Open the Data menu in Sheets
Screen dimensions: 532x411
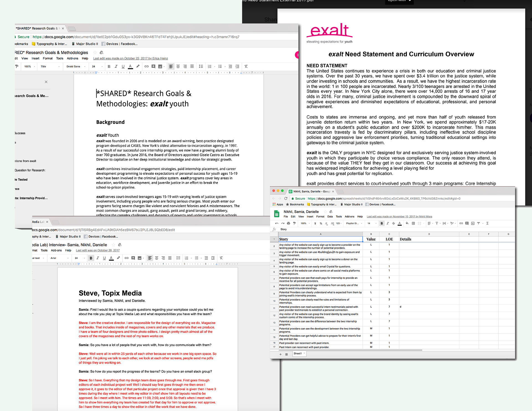pyautogui.click(x=330, y=217)
